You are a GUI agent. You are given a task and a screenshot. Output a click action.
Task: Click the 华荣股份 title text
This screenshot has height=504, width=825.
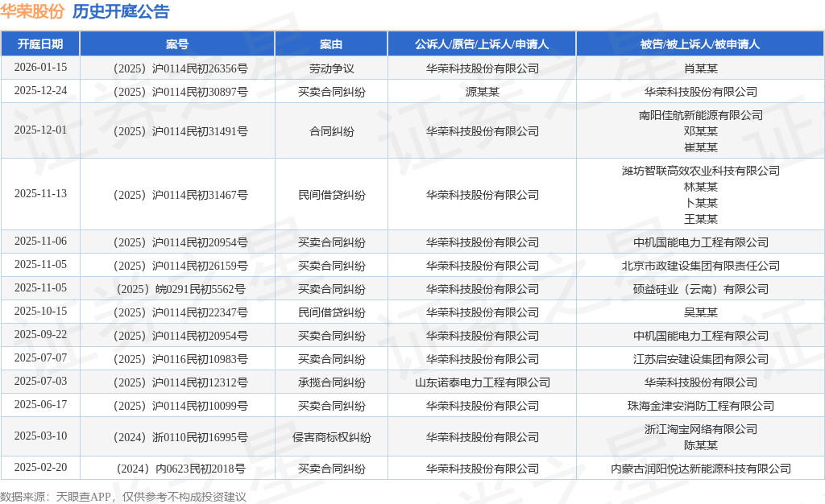tap(32, 11)
